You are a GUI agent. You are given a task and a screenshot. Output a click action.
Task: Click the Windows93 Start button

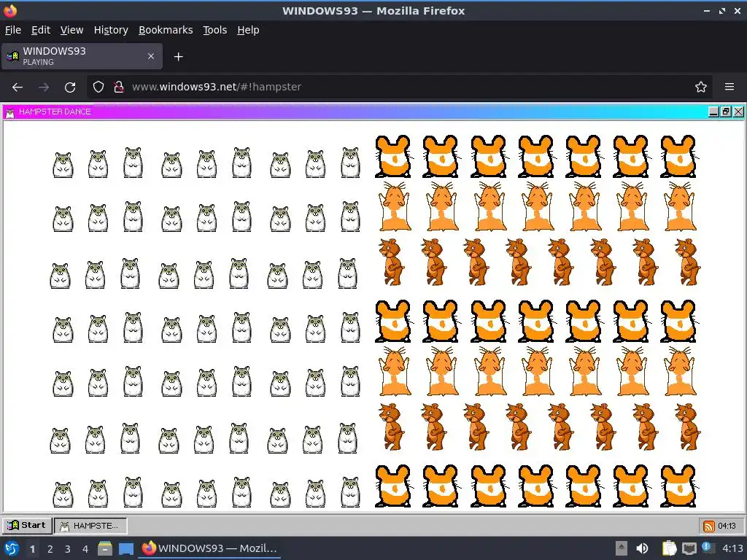[x=27, y=525]
